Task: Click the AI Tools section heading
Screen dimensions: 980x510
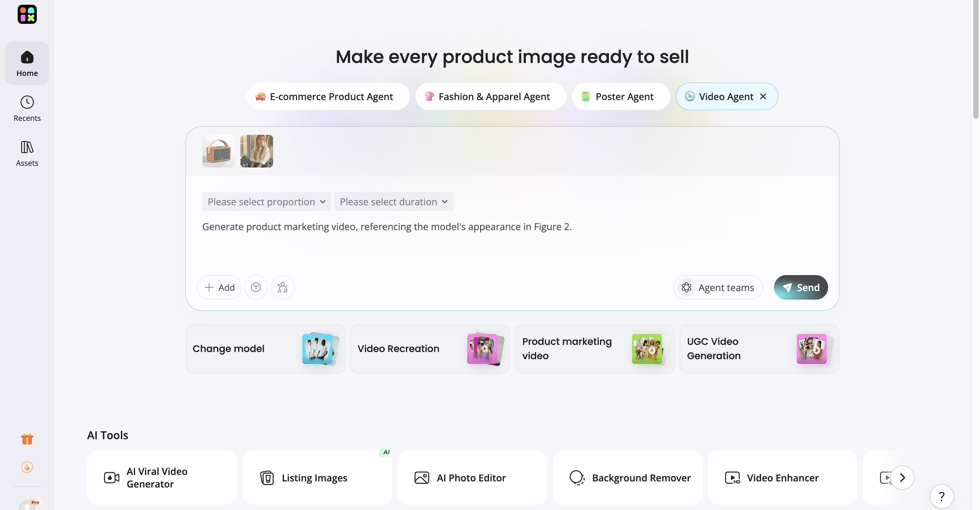Action: (x=108, y=435)
